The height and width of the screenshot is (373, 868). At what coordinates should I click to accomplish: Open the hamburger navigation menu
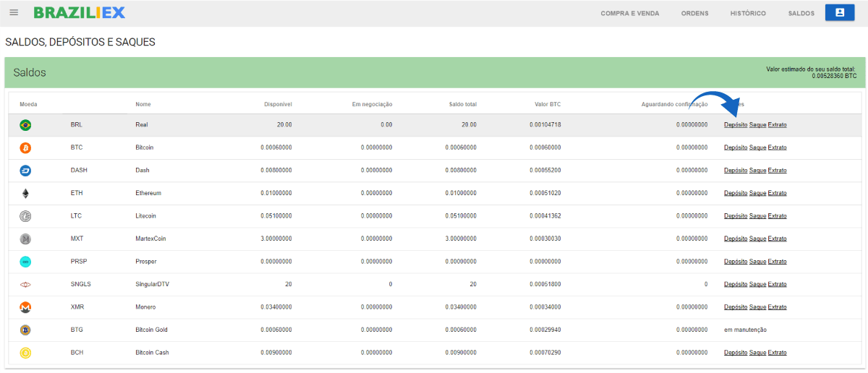pos(14,13)
